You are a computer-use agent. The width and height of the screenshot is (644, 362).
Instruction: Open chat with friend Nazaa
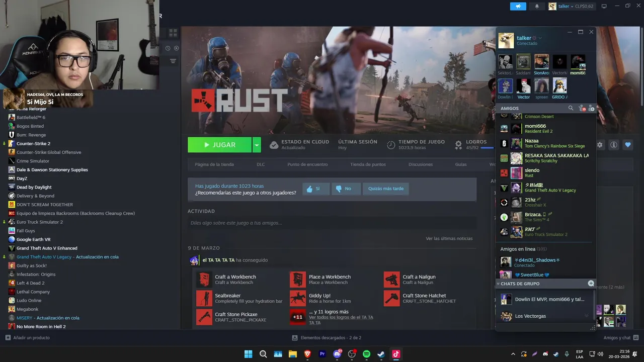click(546, 143)
